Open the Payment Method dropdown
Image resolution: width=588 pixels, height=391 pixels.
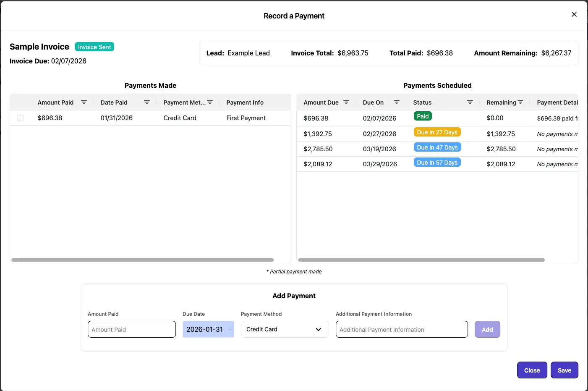(285, 329)
